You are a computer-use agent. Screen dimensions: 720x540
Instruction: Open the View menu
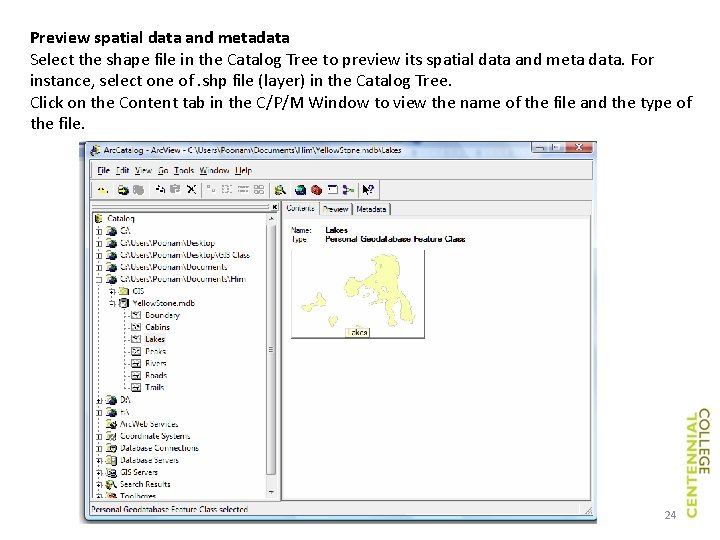pyautogui.click(x=143, y=170)
